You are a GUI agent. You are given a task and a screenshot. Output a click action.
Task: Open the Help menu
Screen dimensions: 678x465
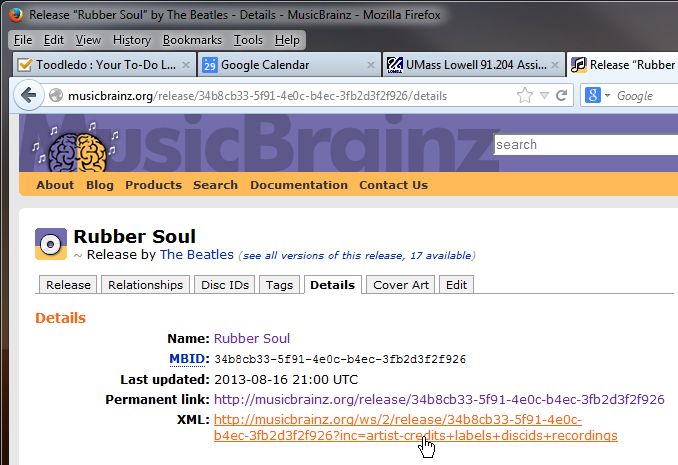tap(287, 40)
